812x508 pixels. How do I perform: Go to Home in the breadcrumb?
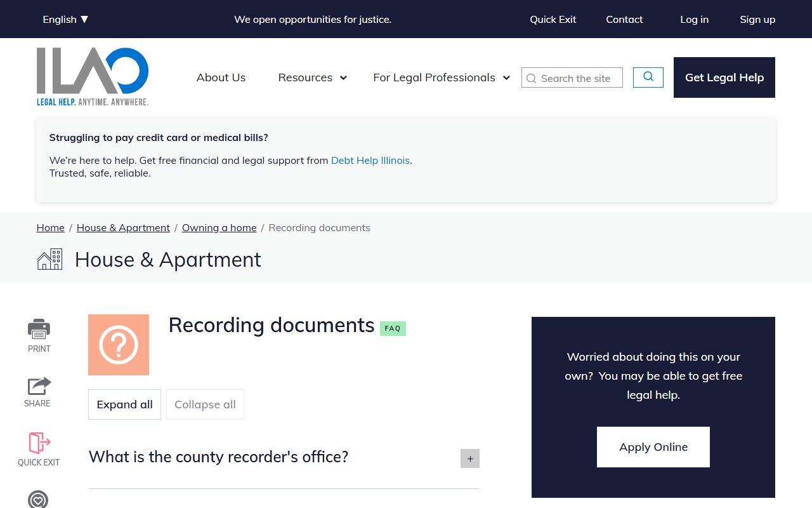(51, 227)
